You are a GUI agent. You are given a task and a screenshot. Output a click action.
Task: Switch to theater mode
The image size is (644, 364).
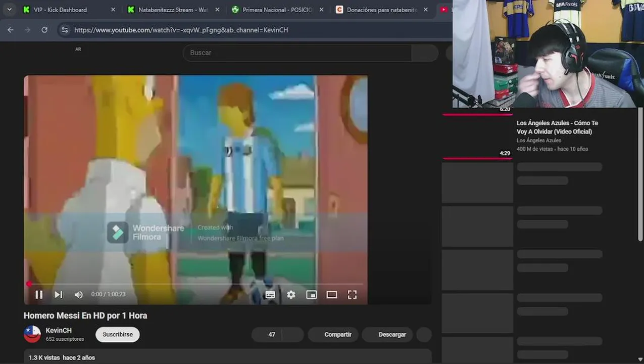(x=332, y=295)
